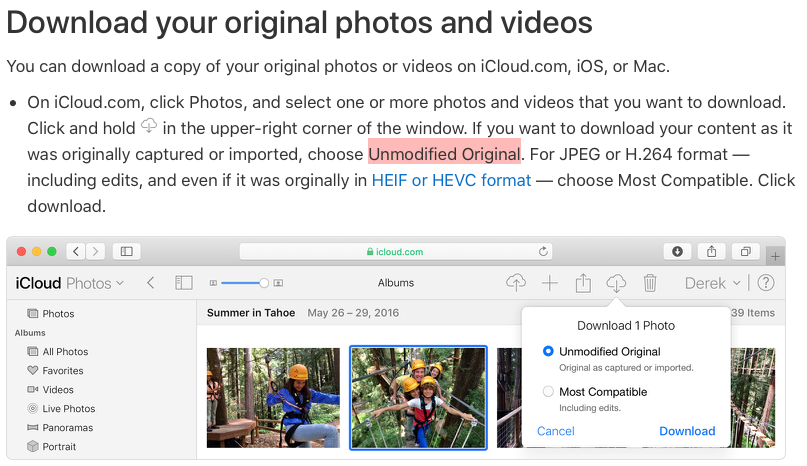This screenshot has height=466, width=807.
Task: Open the Panoramas album label
Action: click(x=68, y=428)
